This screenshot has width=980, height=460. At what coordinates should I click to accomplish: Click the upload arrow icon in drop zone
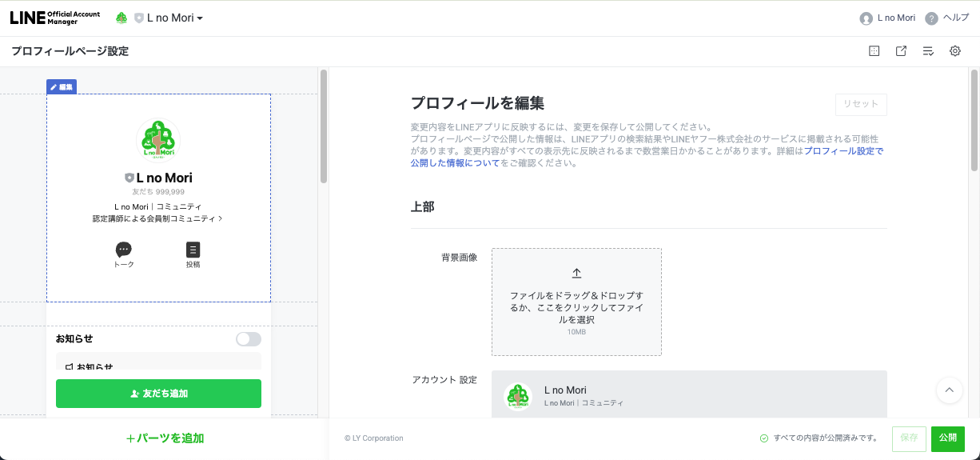point(576,273)
